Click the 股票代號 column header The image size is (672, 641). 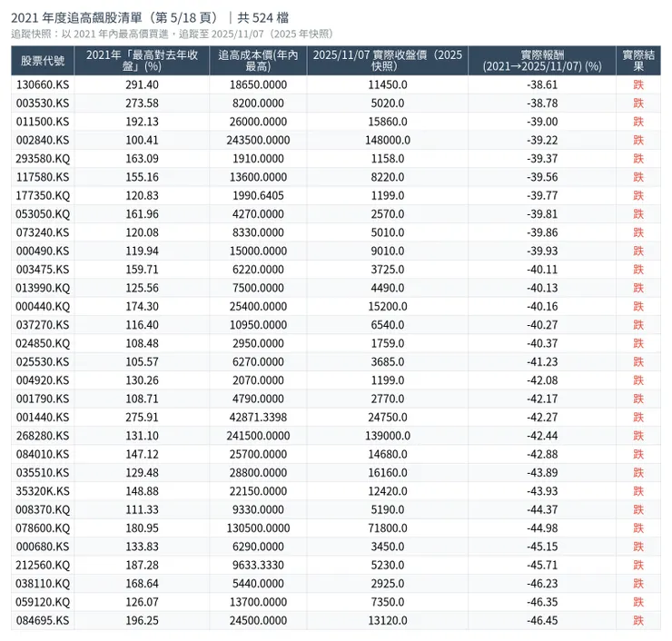pyautogui.click(x=43, y=61)
